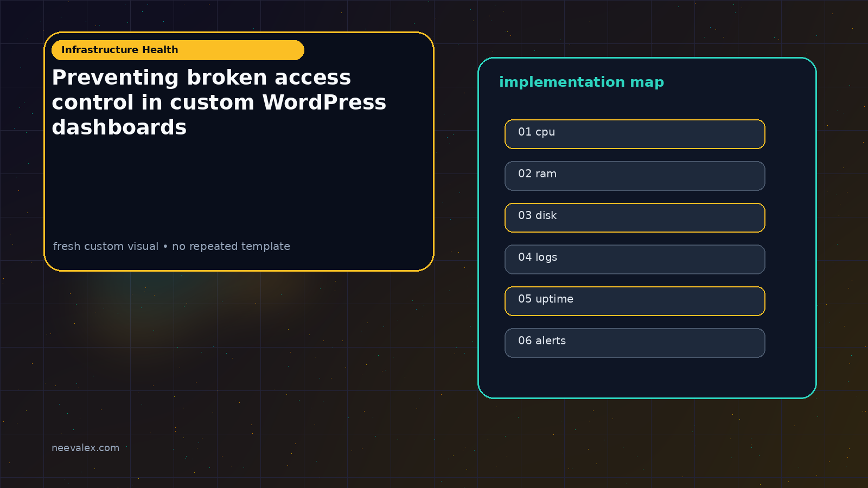Click the Infrastructure Health badge
The height and width of the screenshot is (488, 868).
tap(178, 50)
